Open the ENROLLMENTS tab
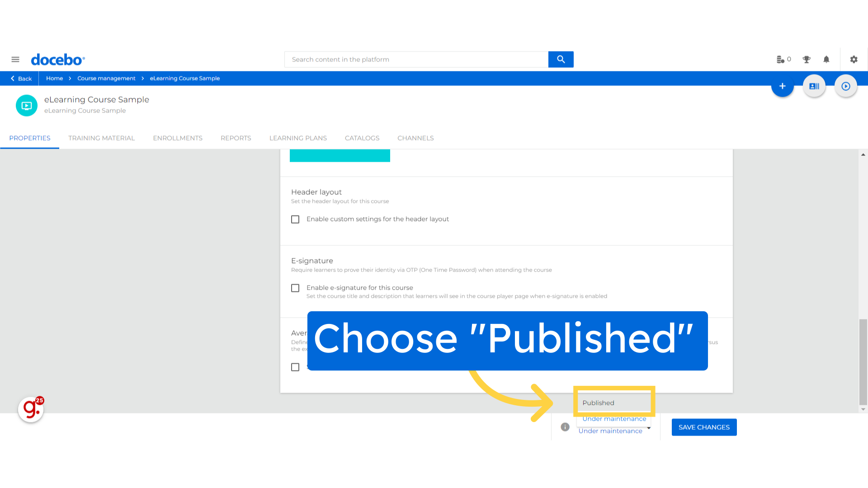This screenshot has height=488, width=868. point(178,138)
